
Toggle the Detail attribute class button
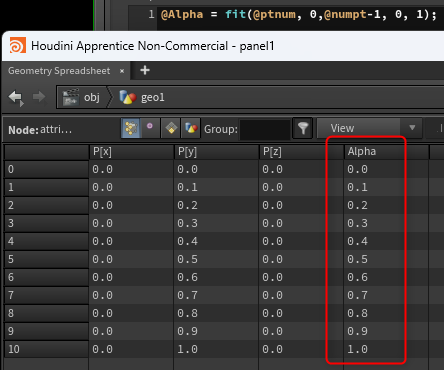(191, 128)
